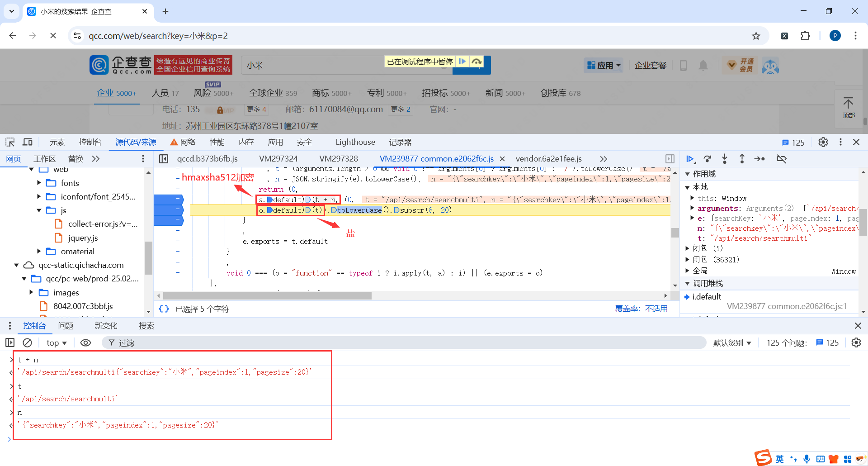
Task: Open Chrome three-dot menu
Action: (855, 36)
